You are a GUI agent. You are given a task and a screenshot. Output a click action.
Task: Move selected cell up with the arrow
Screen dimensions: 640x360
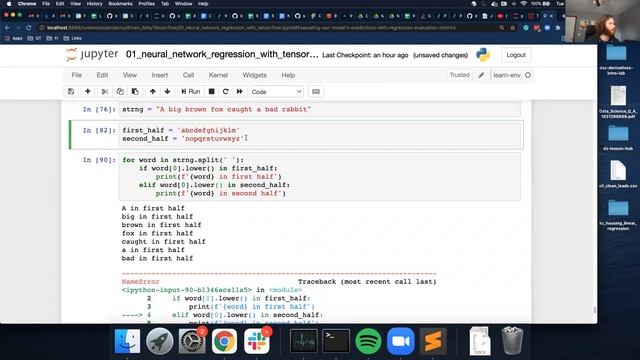click(x=153, y=91)
